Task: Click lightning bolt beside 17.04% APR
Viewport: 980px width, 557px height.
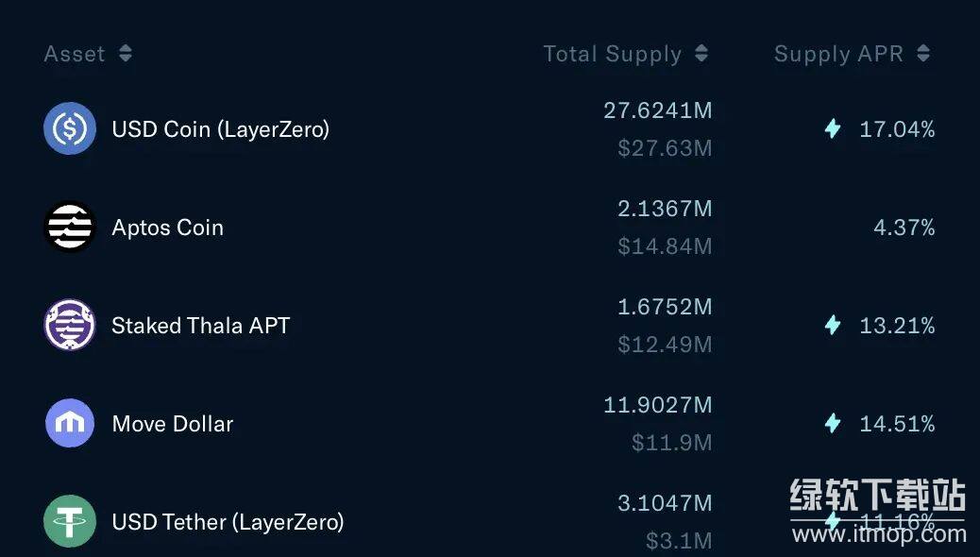Action: click(833, 129)
